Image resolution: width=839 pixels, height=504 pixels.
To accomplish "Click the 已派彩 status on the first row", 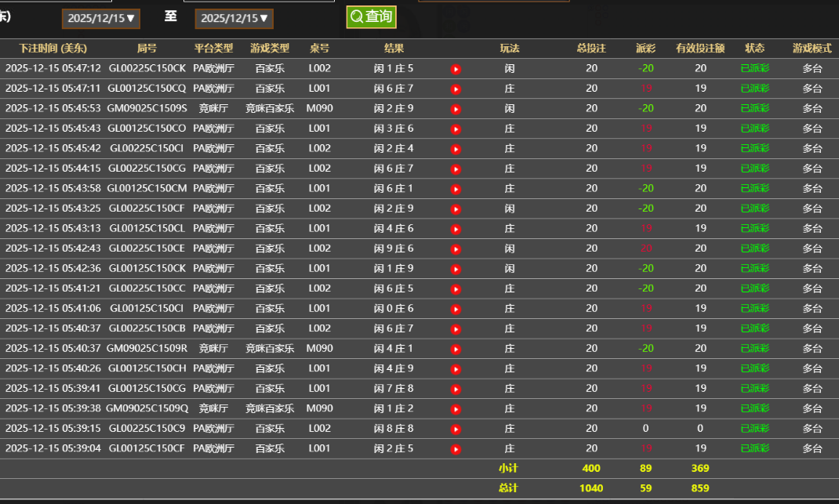I will pos(754,68).
